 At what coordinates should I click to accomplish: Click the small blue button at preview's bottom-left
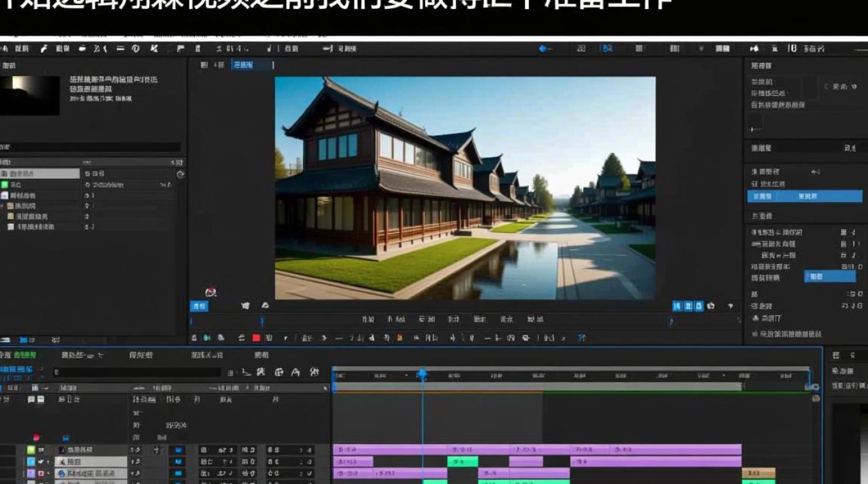[x=198, y=306]
